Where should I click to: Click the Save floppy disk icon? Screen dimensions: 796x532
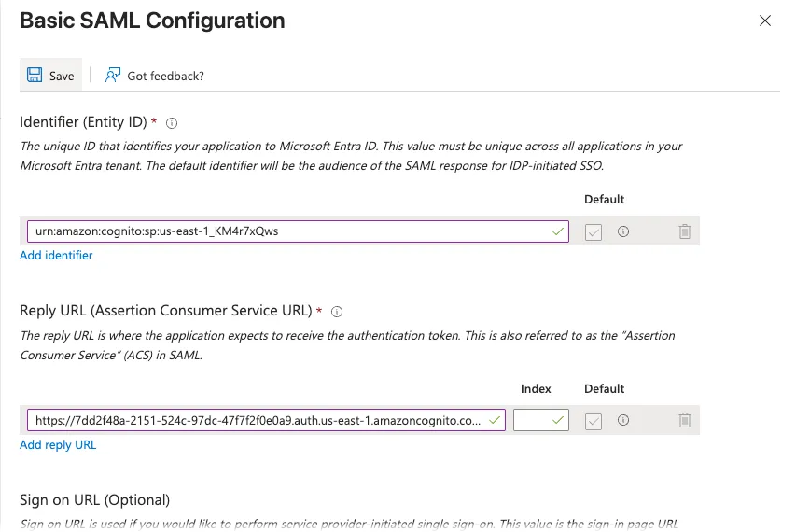pyautogui.click(x=35, y=75)
